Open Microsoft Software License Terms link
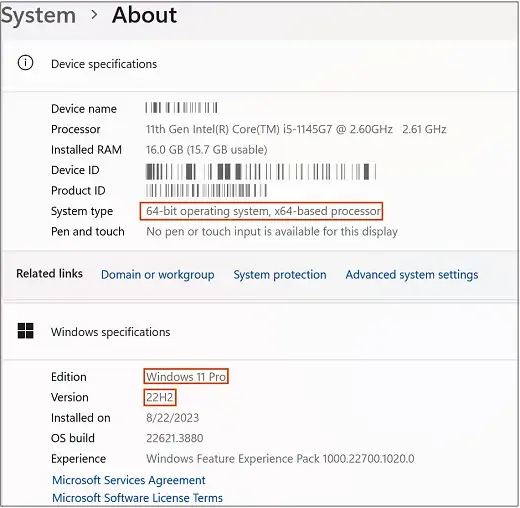 pos(137,498)
